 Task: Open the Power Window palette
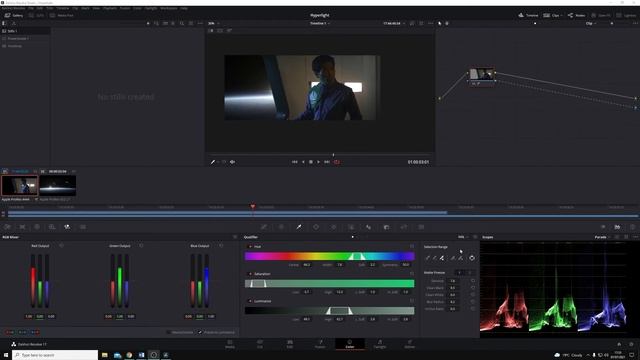316,227
